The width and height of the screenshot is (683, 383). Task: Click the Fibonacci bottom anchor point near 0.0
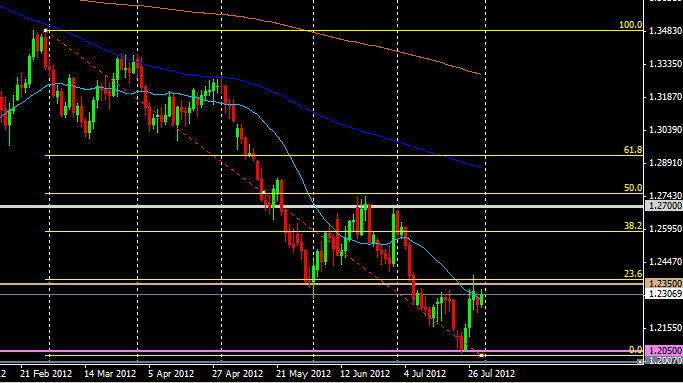(481, 356)
